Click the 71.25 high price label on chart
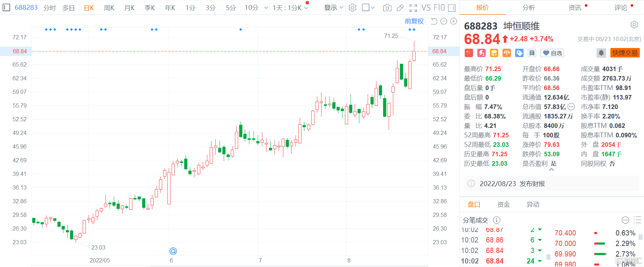Image resolution: width=644 pixels, height=267 pixels. pos(391,36)
